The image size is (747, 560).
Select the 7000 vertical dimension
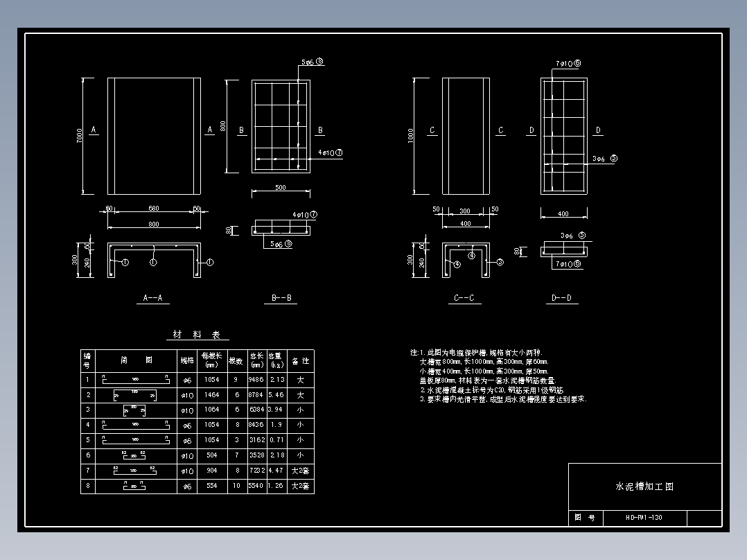point(80,135)
